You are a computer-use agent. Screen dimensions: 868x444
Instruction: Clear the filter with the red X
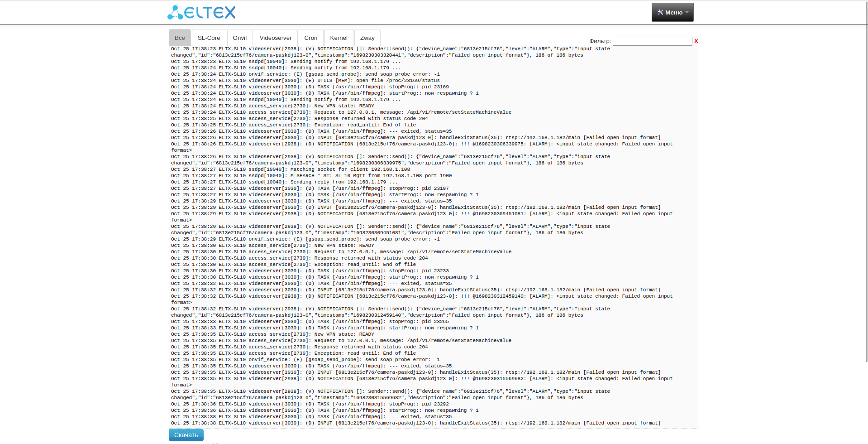696,41
